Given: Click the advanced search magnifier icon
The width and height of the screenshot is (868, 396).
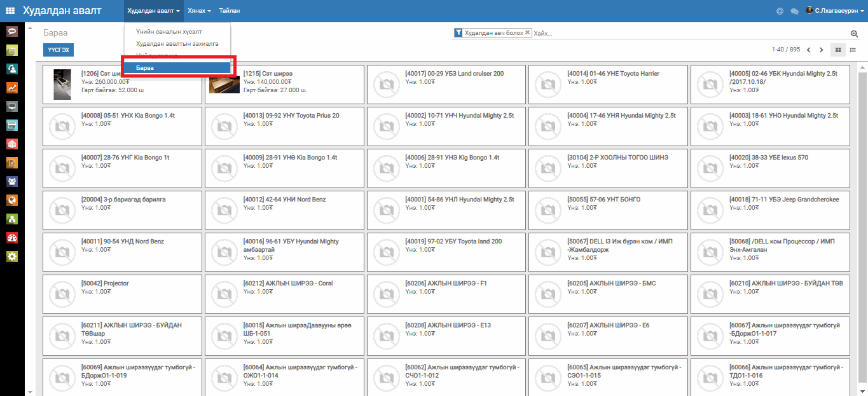Looking at the screenshot, I should point(854,33).
